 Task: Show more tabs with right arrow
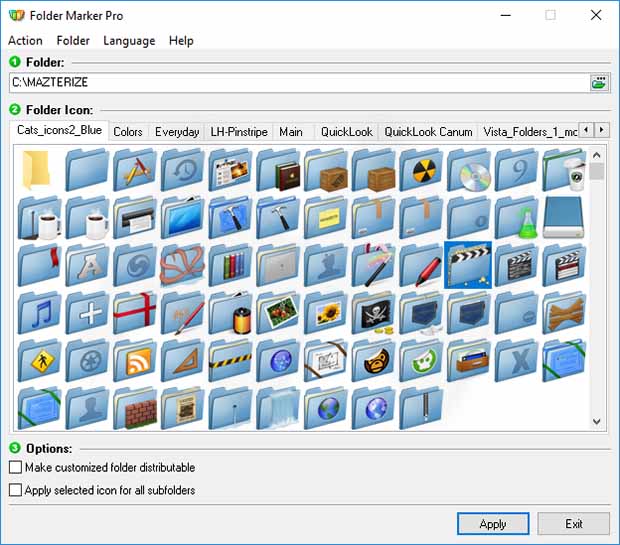point(601,130)
